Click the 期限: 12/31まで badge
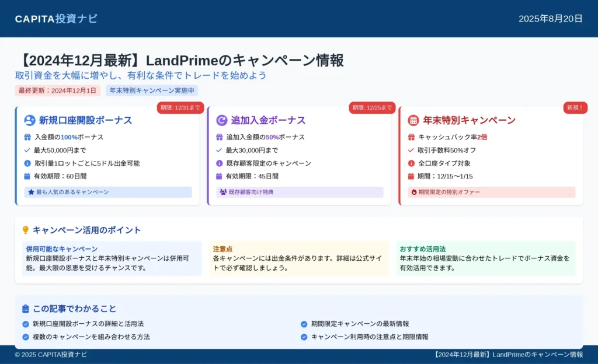The width and height of the screenshot is (598, 364). (x=180, y=108)
